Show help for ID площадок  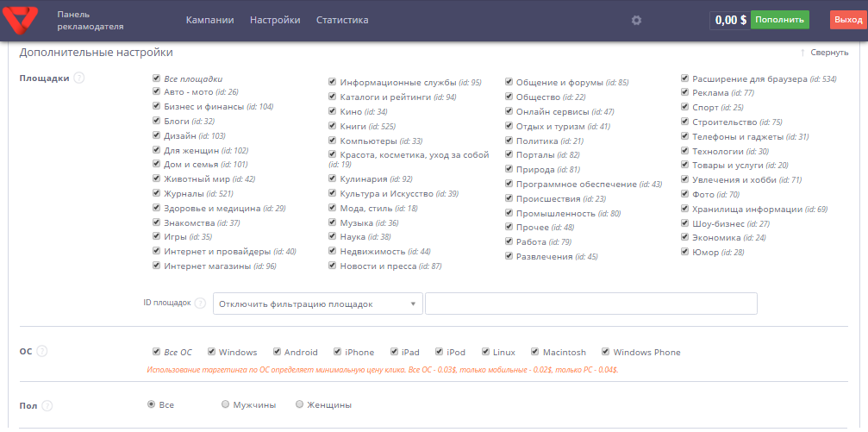(x=200, y=304)
